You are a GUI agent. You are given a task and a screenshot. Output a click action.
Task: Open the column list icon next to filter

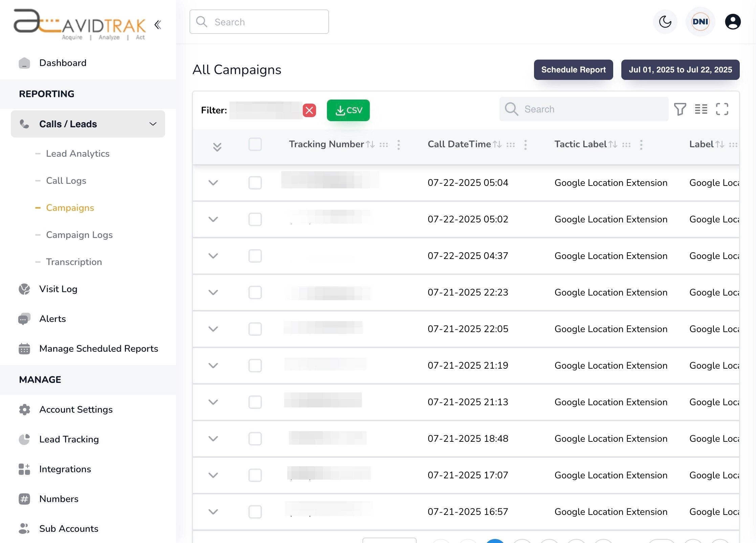coord(701,109)
